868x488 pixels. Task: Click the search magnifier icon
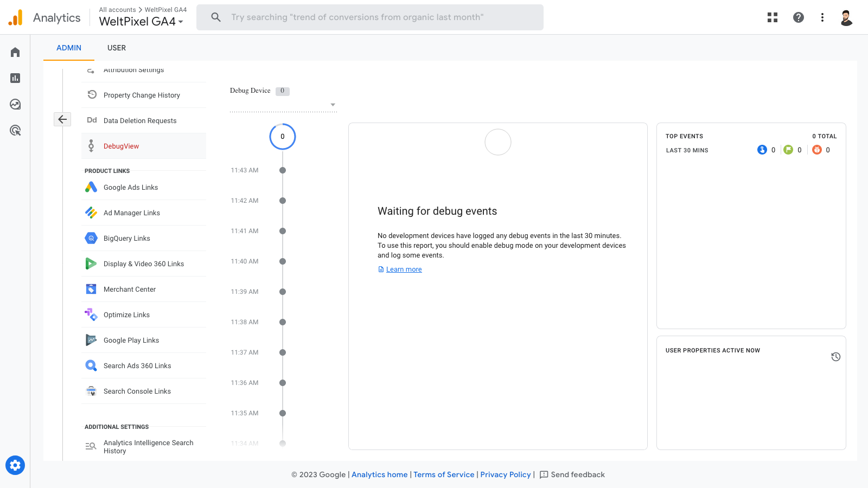coord(216,17)
